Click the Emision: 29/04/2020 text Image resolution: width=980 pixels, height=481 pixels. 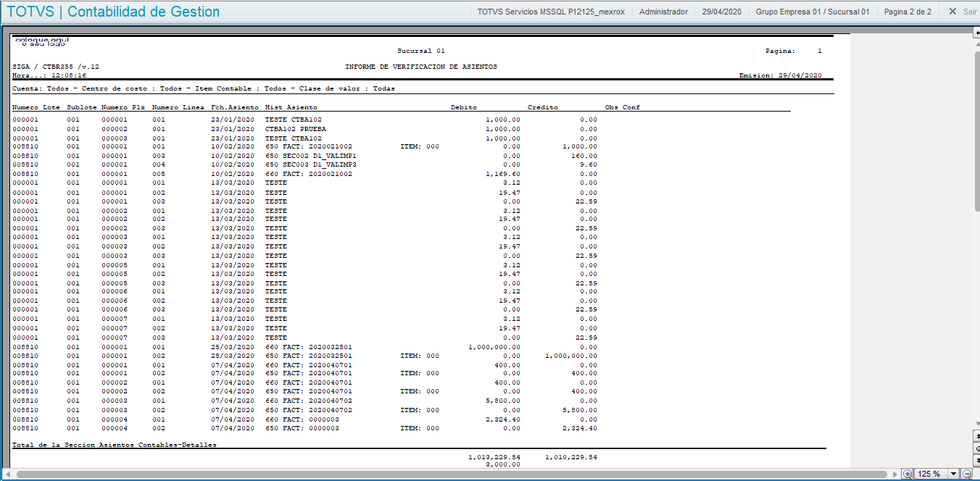780,75
